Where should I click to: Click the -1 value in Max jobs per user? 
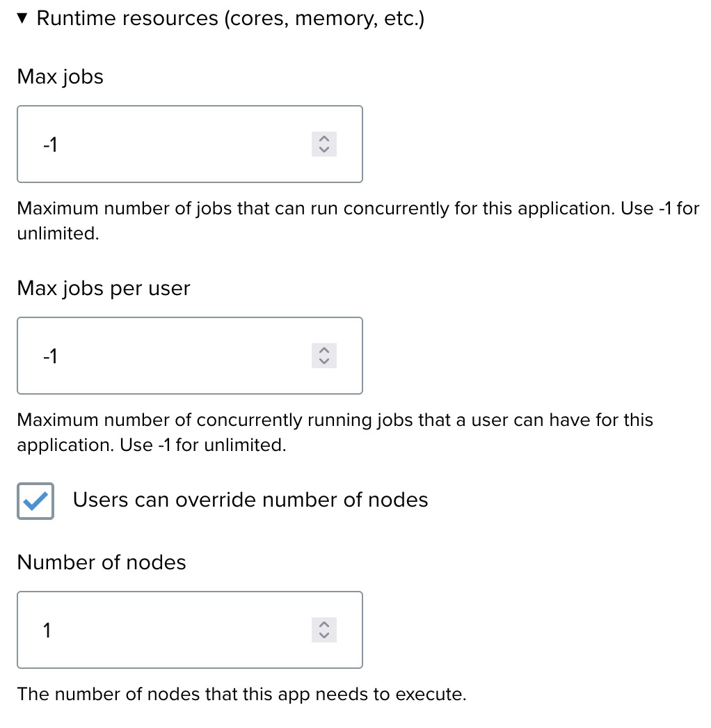[50, 356]
